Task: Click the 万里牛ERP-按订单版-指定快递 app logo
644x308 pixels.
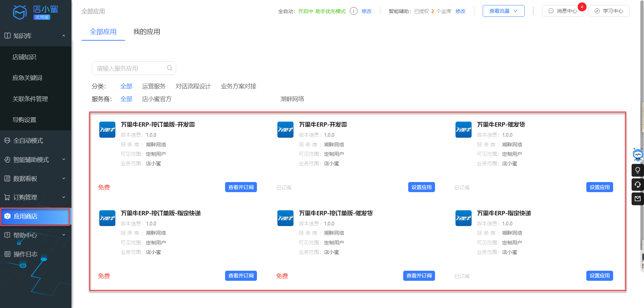Action: click(107, 218)
